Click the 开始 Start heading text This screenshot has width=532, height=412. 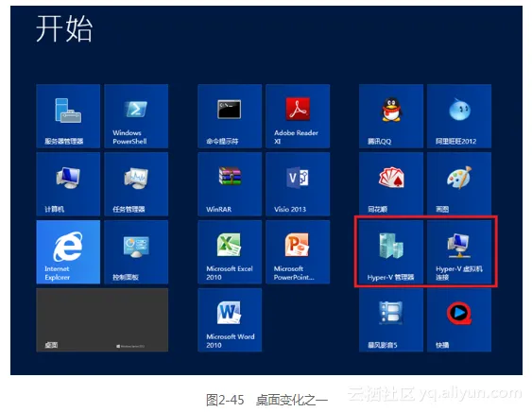[64, 29]
